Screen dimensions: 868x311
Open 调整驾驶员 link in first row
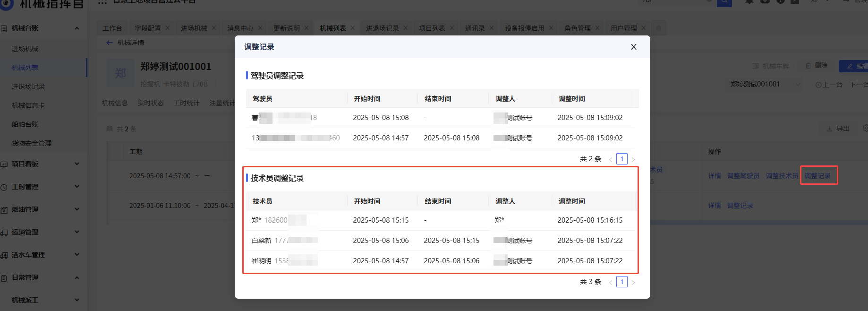pyautogui.click(x=743, y=176)
